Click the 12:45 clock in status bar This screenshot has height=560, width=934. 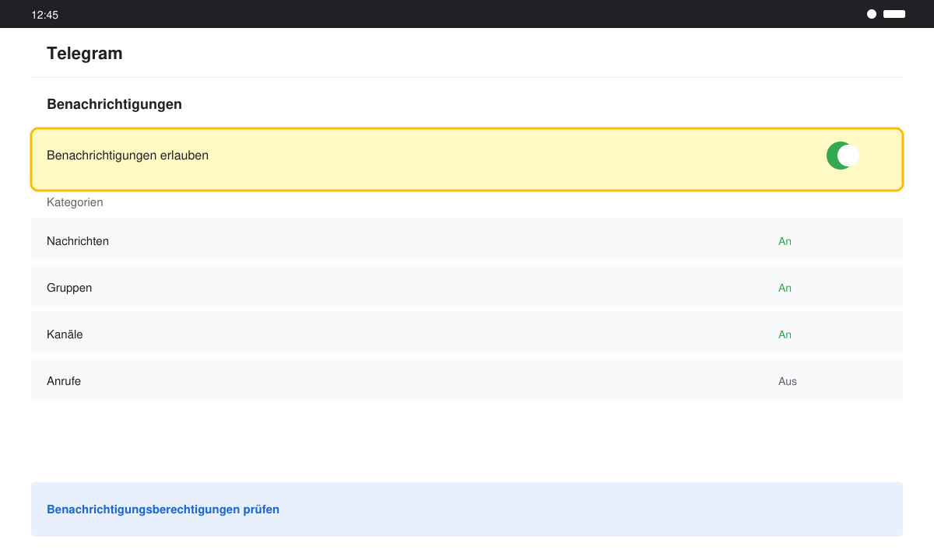coord(45,15)
